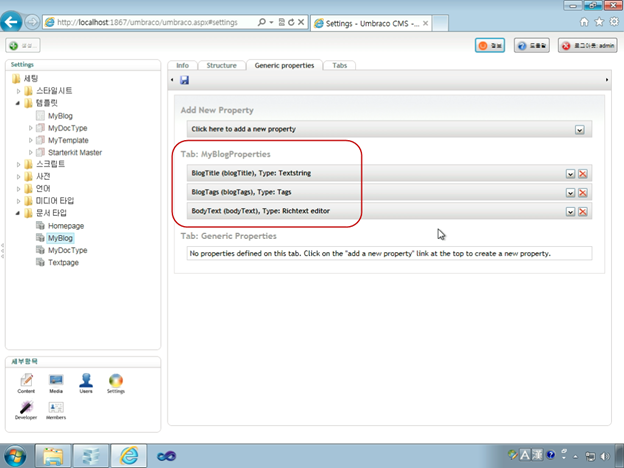Click the address bar refresh icon
624x468 pixels.
coord(291,22)
